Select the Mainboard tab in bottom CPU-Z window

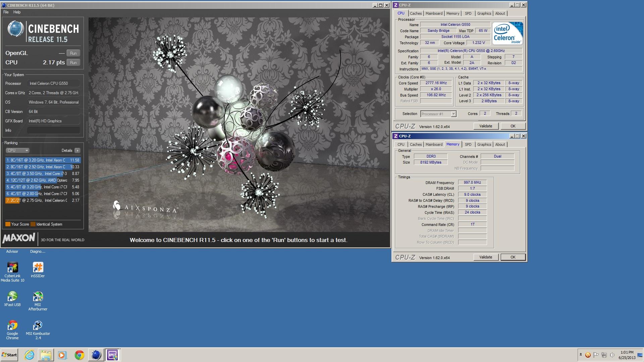434,144
